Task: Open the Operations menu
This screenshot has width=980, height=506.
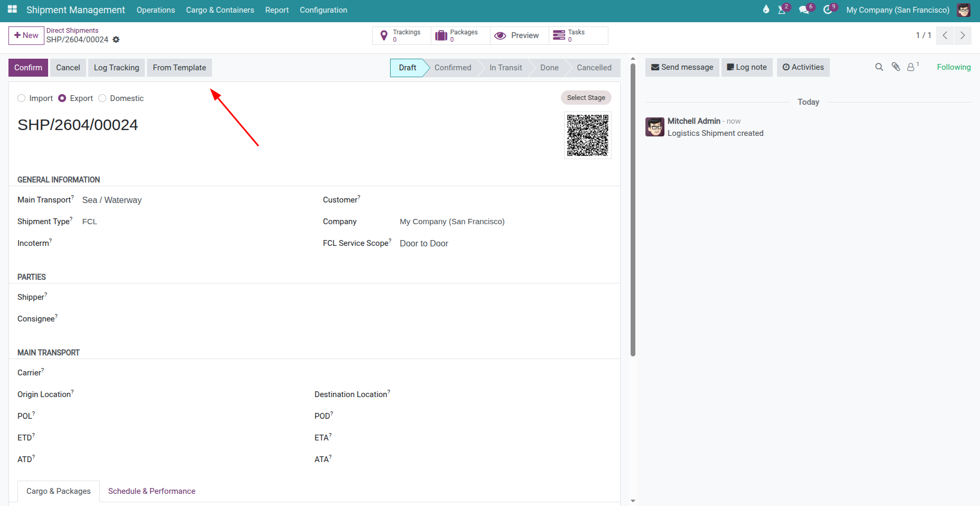Action: 155,10
